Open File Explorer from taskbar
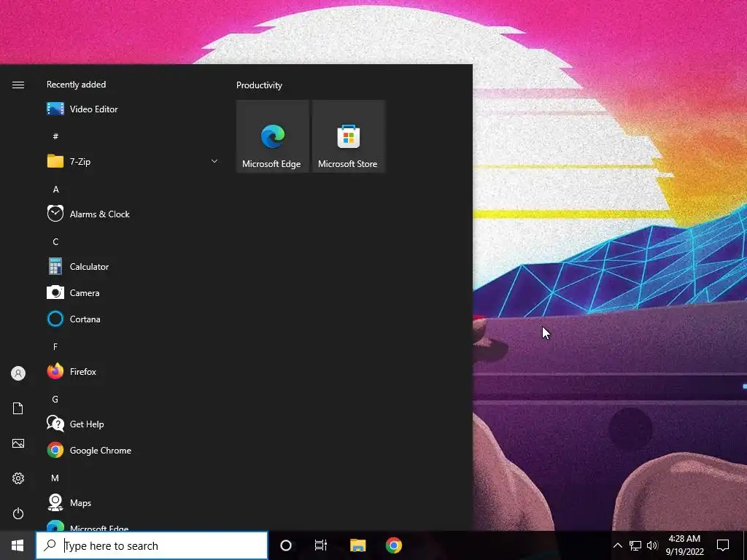Viewport: 747px width, 560px height. pyautogui.click(x=357, y=545)
